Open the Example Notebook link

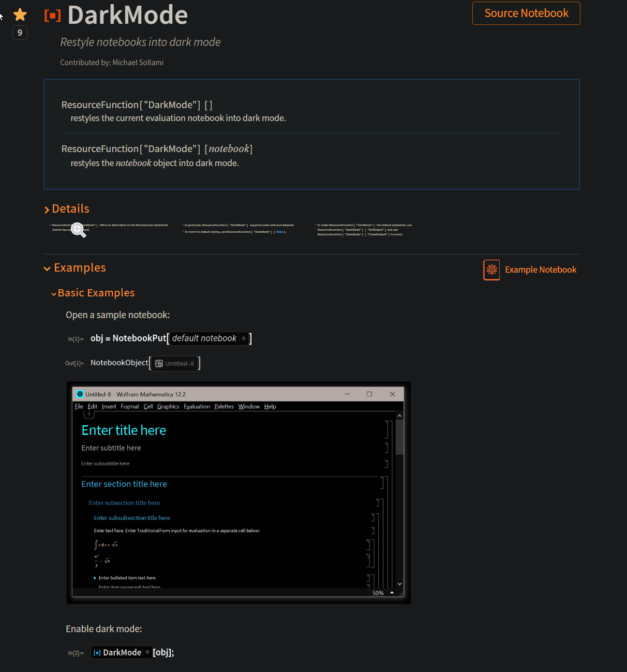[541, 270]
